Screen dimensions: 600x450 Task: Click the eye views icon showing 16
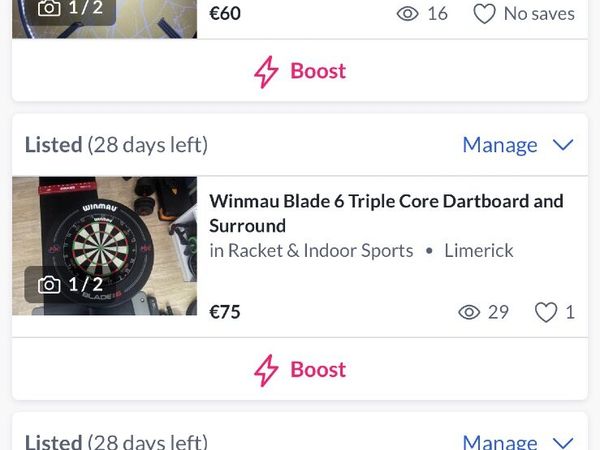tap(407, 14)
